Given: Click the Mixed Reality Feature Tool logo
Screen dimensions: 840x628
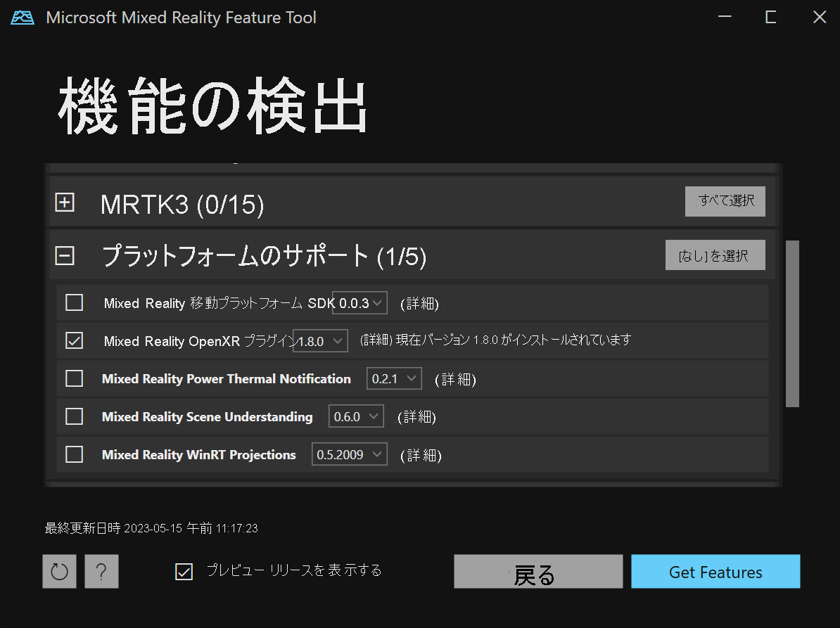Looking at the screenshot, I should [22, 16].
